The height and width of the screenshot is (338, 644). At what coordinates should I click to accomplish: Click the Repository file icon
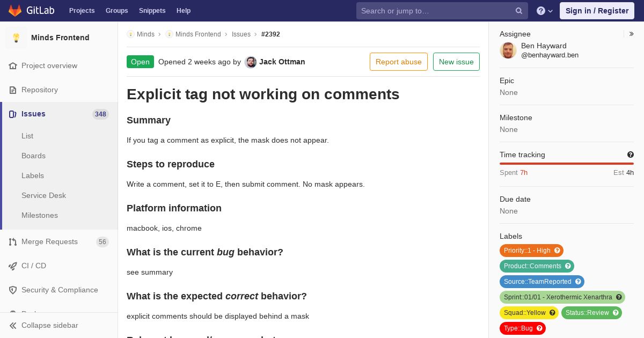click(13, 90)
